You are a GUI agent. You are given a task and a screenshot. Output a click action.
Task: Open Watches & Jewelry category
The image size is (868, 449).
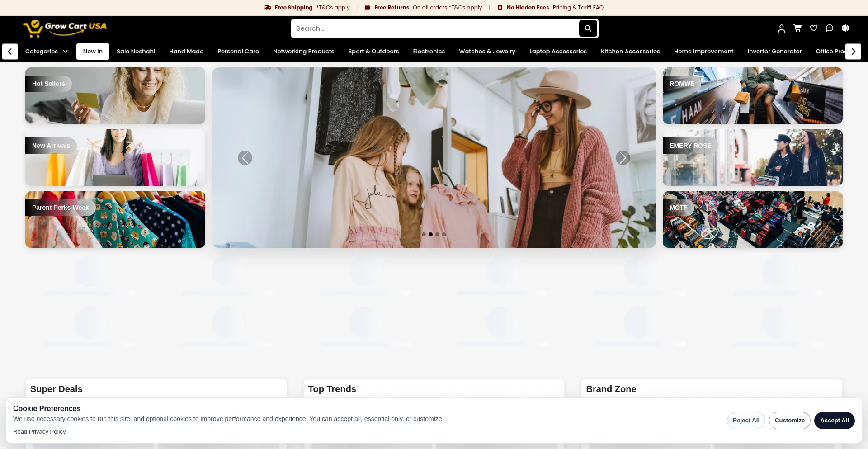click(487, 52)
